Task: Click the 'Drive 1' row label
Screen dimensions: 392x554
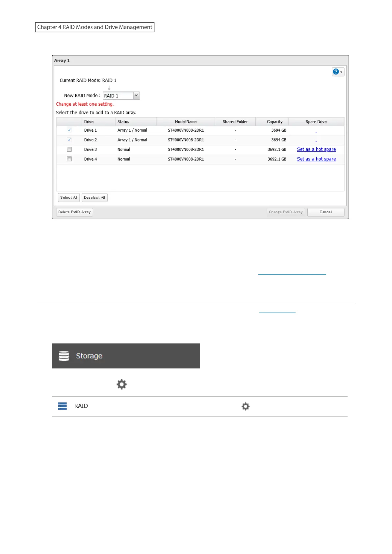Action: tap(91, 130)
